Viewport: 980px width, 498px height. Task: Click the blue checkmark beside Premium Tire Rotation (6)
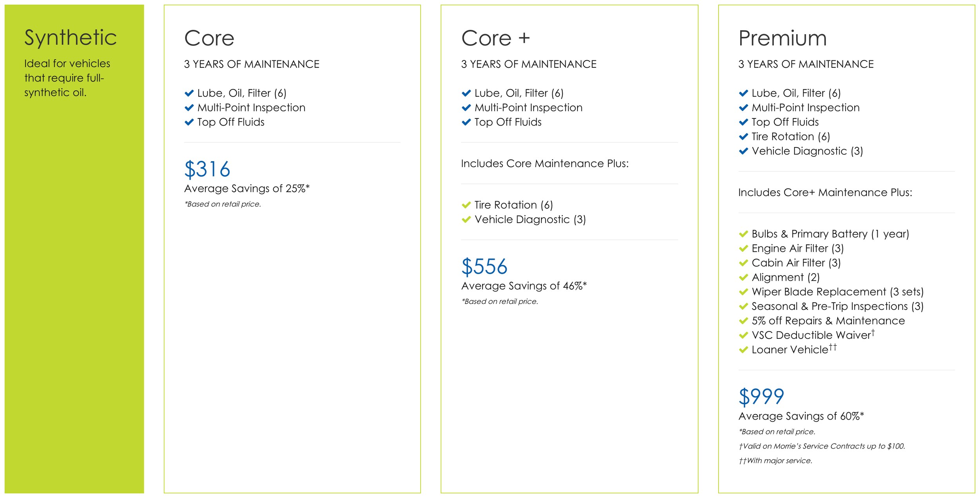point(743,137)
